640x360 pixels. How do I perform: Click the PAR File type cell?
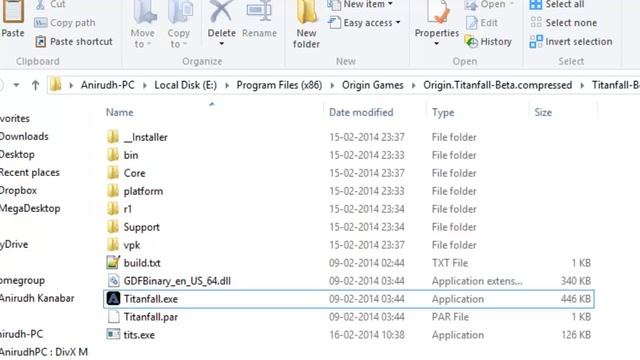450,317
